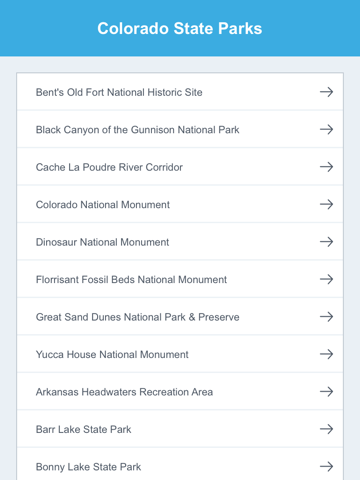Tap arrow beside Arkansas Headwaters Recreation Area

point(326,392)
